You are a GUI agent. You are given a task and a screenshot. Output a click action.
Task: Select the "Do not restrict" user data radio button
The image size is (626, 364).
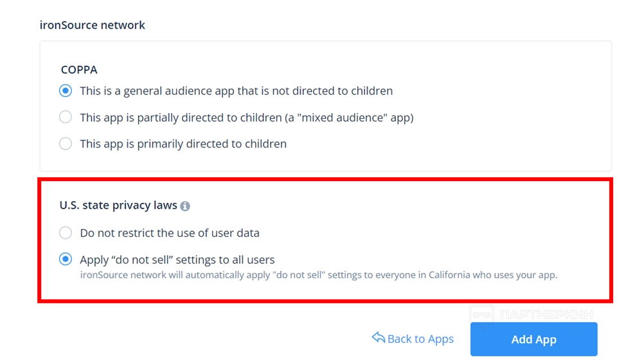[x=66, y=232]
